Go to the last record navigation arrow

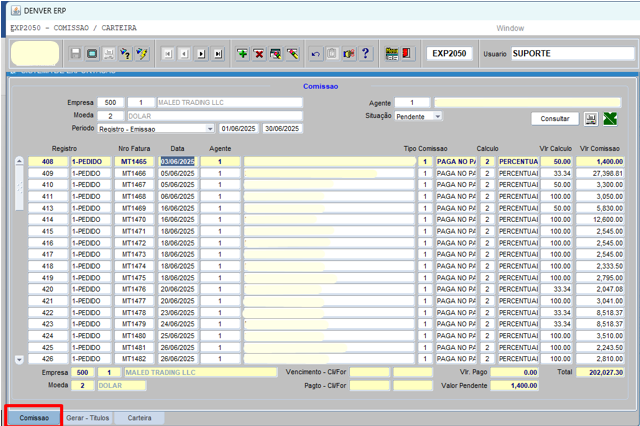[218, 53]
